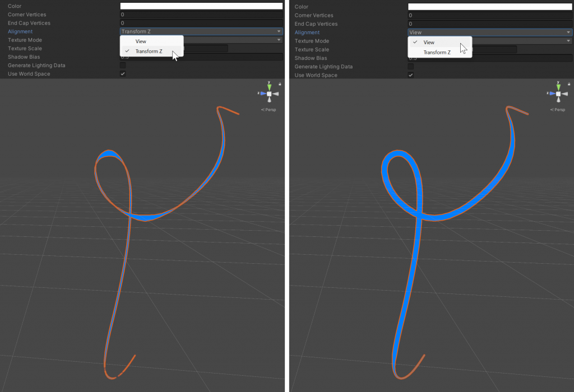
Task: Click the padlock icon near the left scene gizmo
Action: click(x=280, y=84)
